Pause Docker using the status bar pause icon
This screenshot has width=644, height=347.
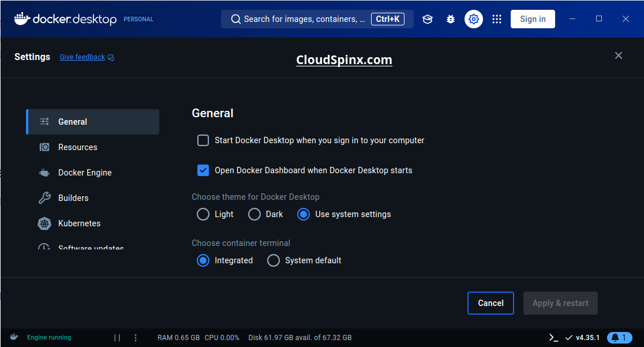117,337
